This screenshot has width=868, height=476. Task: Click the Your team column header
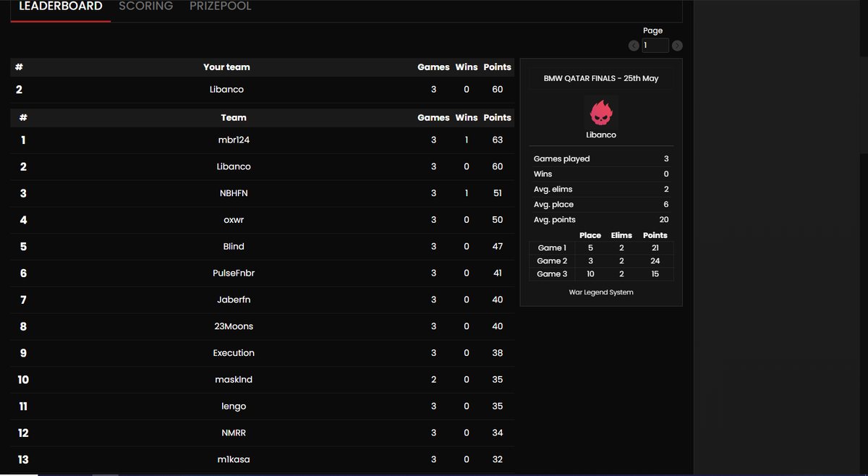point(226,67)
